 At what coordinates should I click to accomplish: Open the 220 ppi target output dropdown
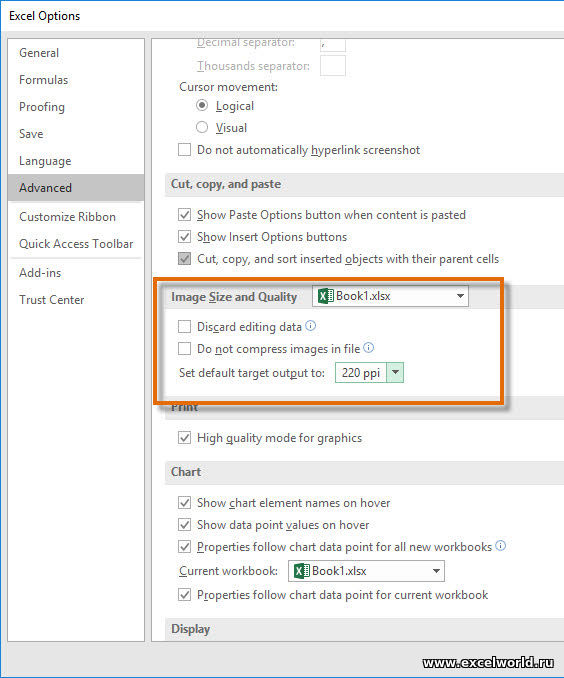(x=395, y=372)
